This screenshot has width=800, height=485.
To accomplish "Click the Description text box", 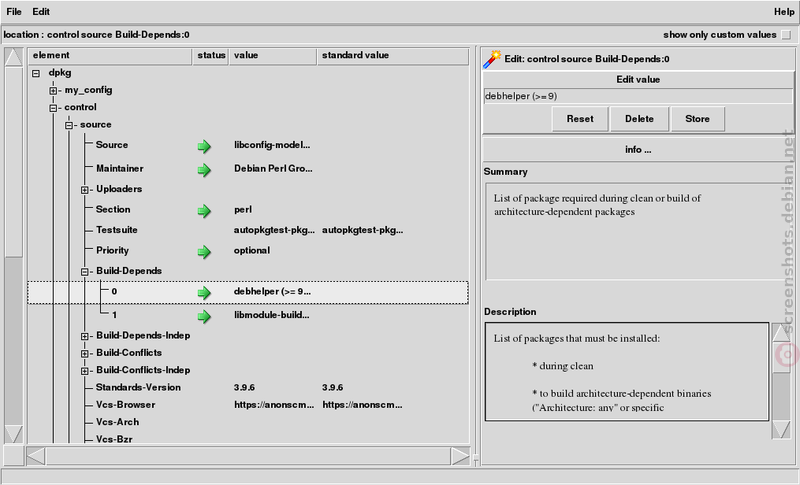I will tap(627, 371).
